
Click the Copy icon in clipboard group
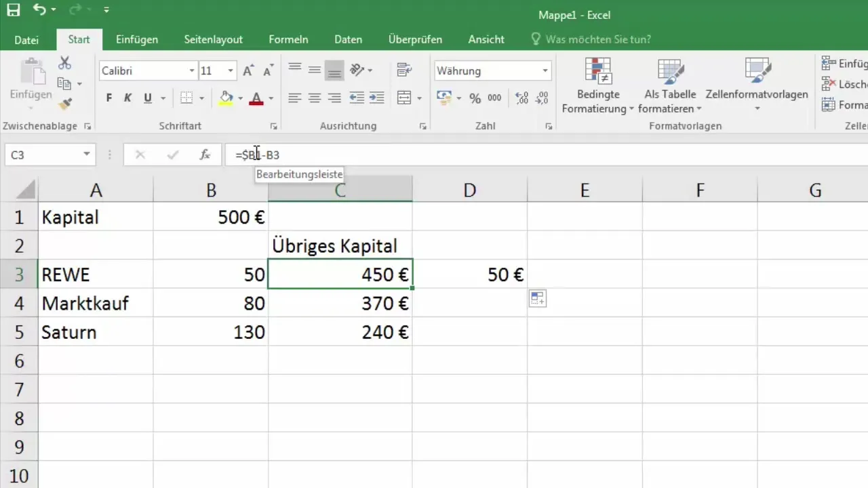tap(64, 84)
